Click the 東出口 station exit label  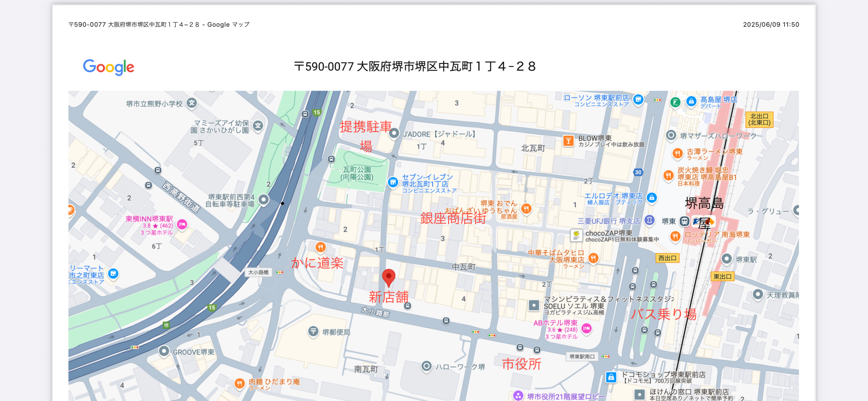722,276
